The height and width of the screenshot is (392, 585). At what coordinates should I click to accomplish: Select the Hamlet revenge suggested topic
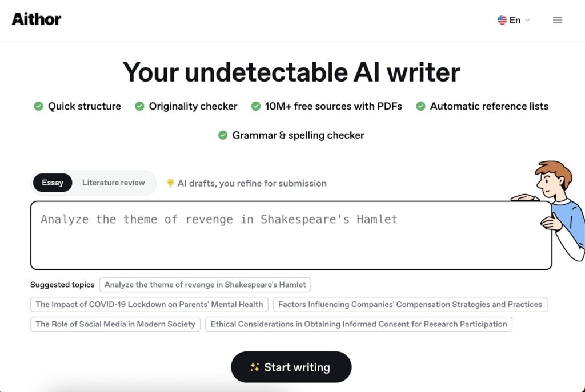point(205,284)
